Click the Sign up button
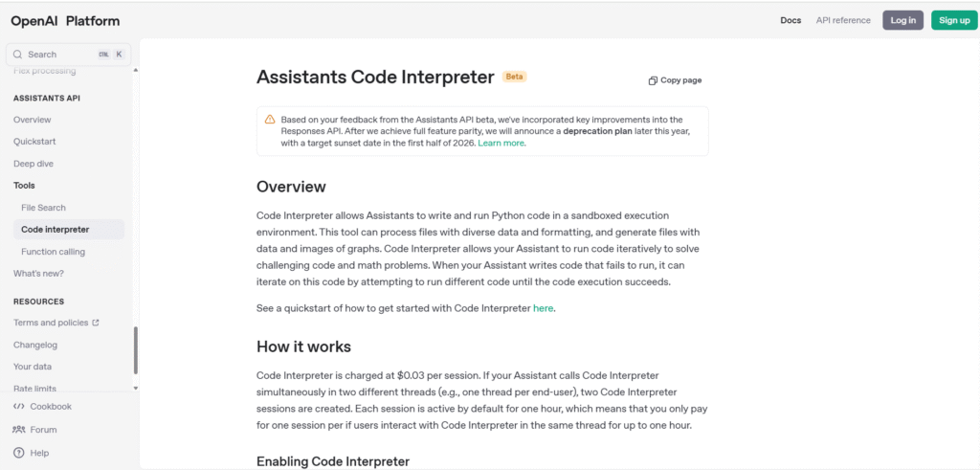 954,20
